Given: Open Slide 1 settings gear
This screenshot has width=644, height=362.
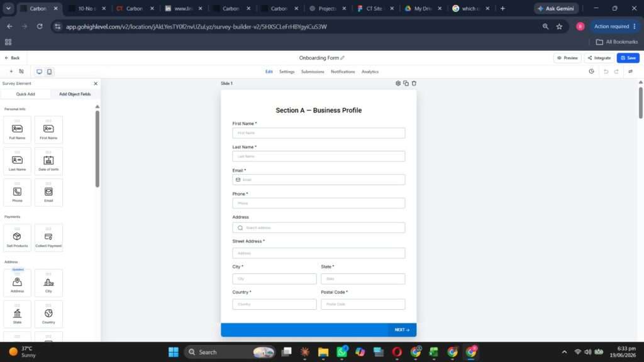Looking at the screenshot, I should [398, 84].
